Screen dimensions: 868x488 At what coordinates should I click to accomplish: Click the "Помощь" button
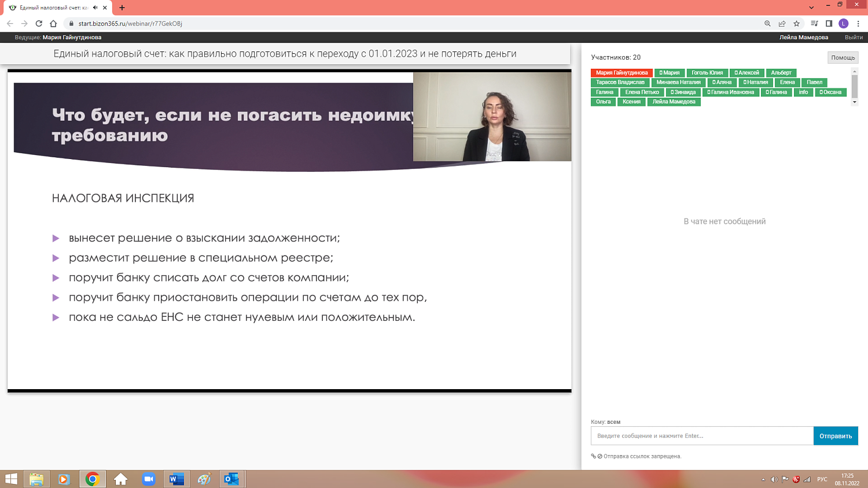pyautogui.click(x=842, y=57)
